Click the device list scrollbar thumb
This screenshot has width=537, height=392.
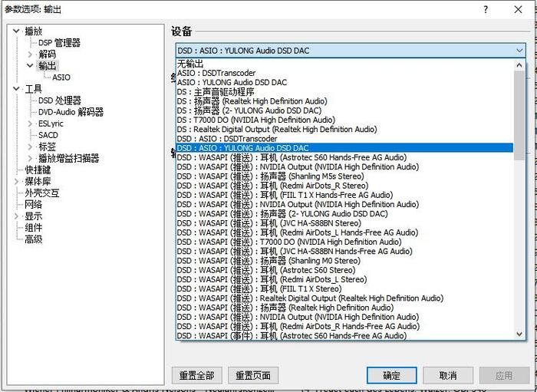coord(519,115)
